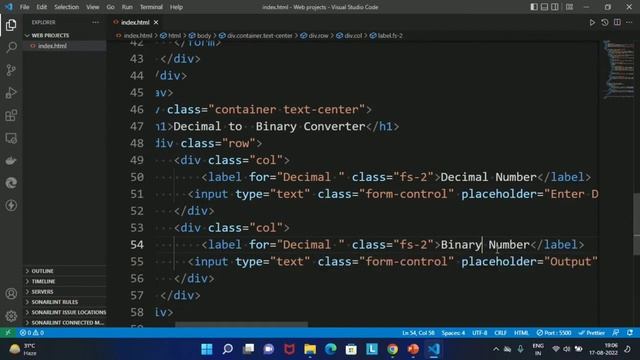This screenshot has height=360, width=640.
Task: Open Google Chrome from the taskbar
Action: coord(392,349)
